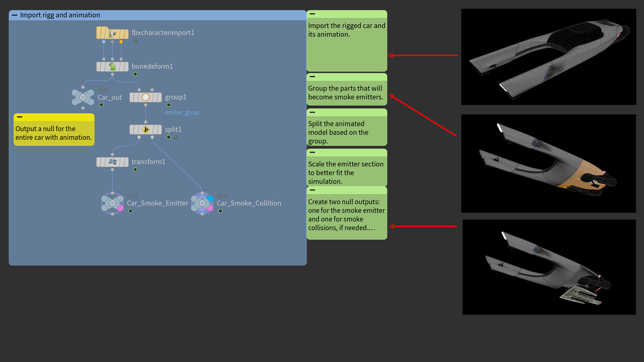The height and width of the screenshot is (362, 644).
Task: Toggle the lock badge under fbxcharacterimport1
Action: click(x=135, y=40)
